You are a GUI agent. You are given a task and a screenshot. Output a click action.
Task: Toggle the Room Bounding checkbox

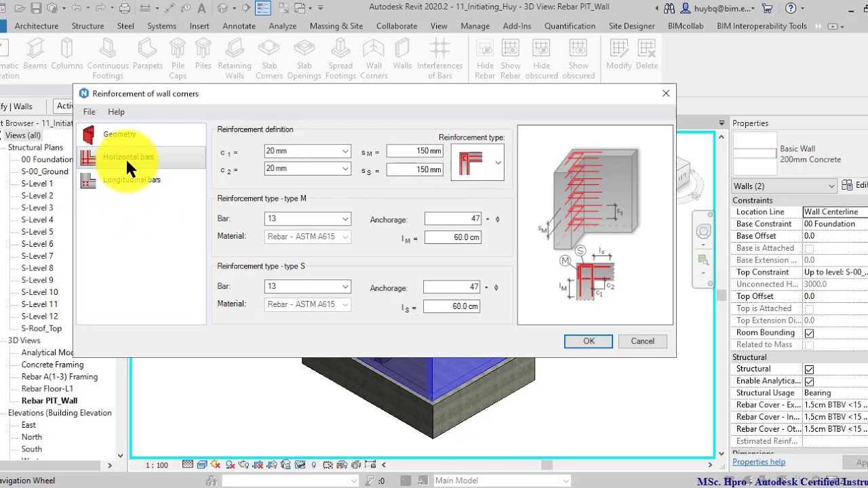pyautogui.click(x=809, y=333)
